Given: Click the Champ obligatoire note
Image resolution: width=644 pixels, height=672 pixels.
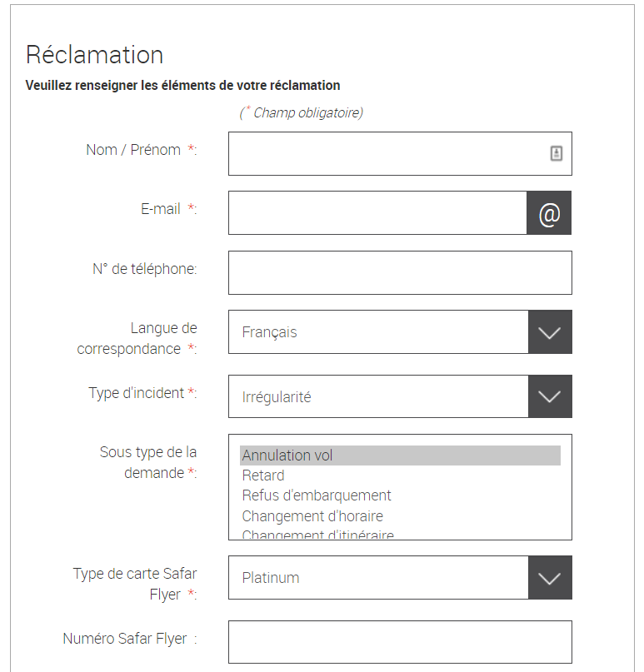Looking at the screenshot, I should tap(302, 112).
